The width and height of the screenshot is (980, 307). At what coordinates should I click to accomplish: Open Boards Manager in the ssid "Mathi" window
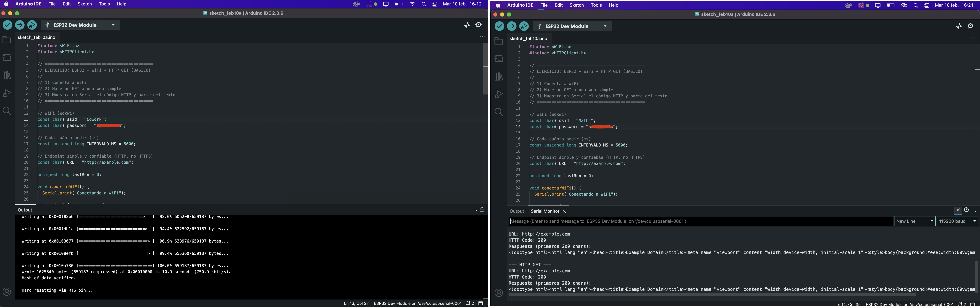coord(499,59)
